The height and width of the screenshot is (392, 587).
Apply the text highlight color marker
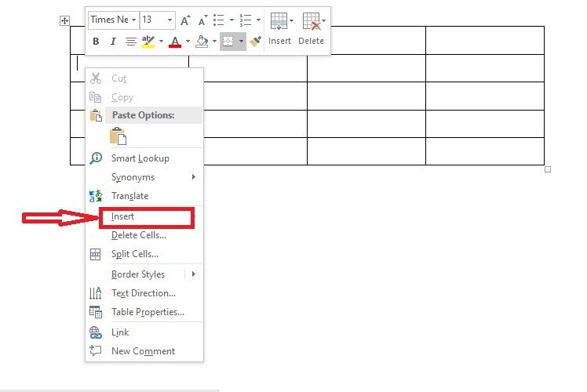(148, 41)
